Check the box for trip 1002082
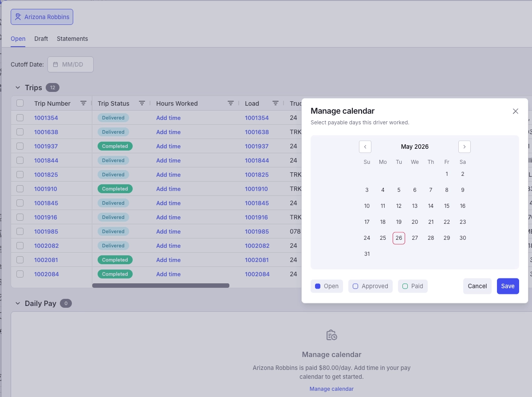The height and width of the screenshot is (397, 532). 20,246
